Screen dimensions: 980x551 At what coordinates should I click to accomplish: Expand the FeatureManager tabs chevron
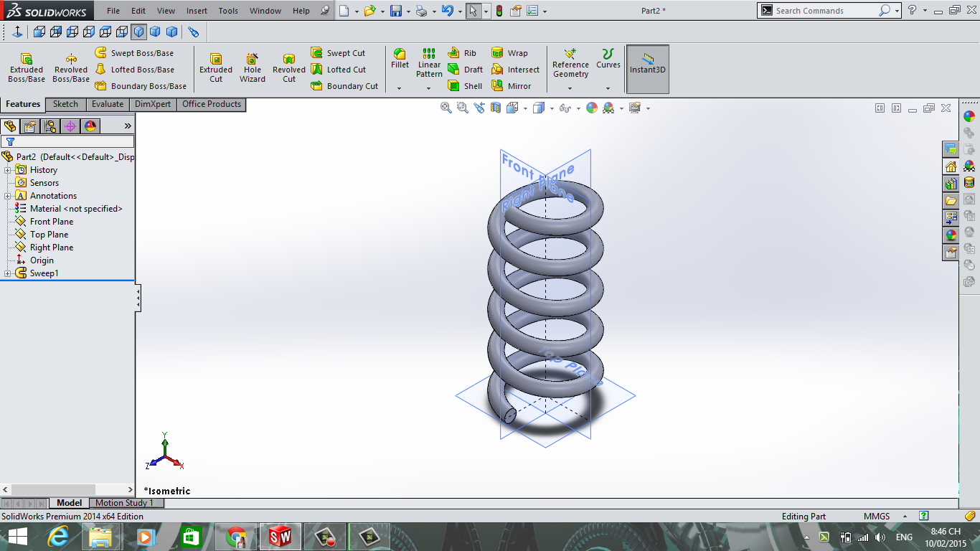[x=128, y=126]
